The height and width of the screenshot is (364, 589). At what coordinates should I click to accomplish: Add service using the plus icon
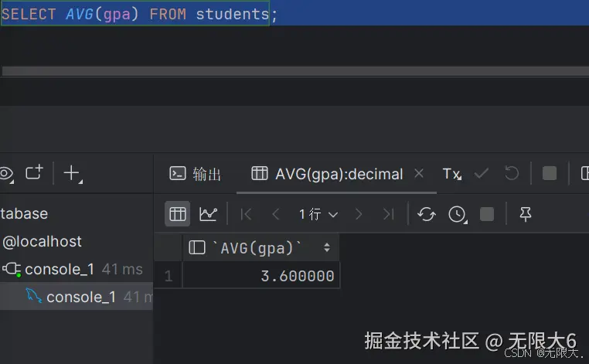click(73, 174)
